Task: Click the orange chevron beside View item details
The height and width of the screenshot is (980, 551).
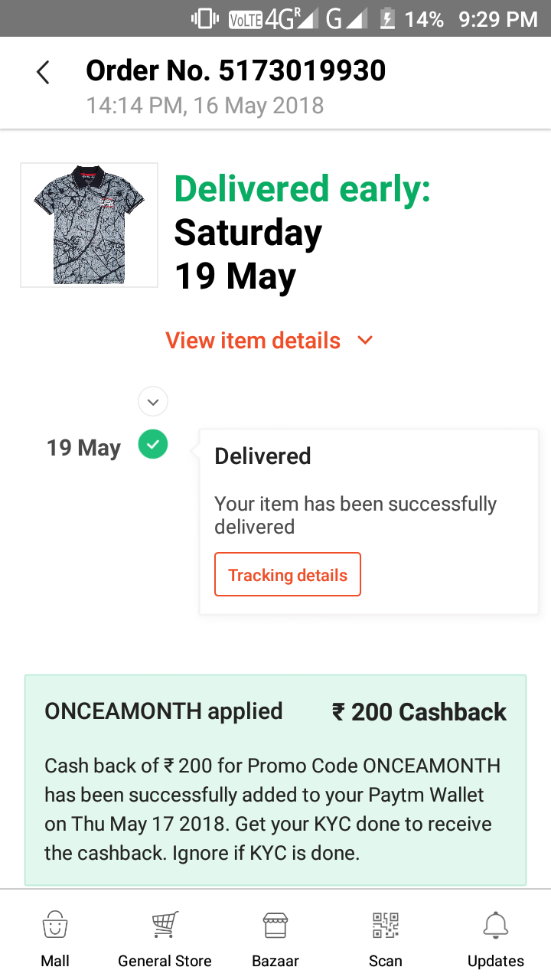Action: (x=365, y=340)
